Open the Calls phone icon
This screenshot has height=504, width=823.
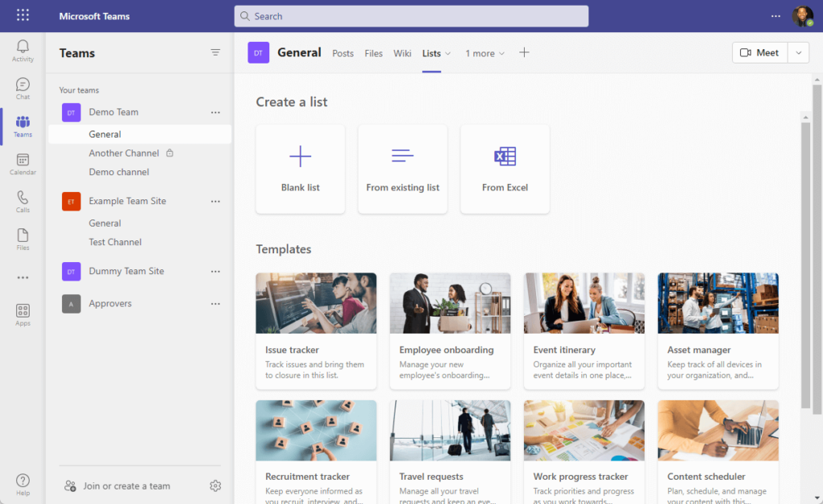23,202
